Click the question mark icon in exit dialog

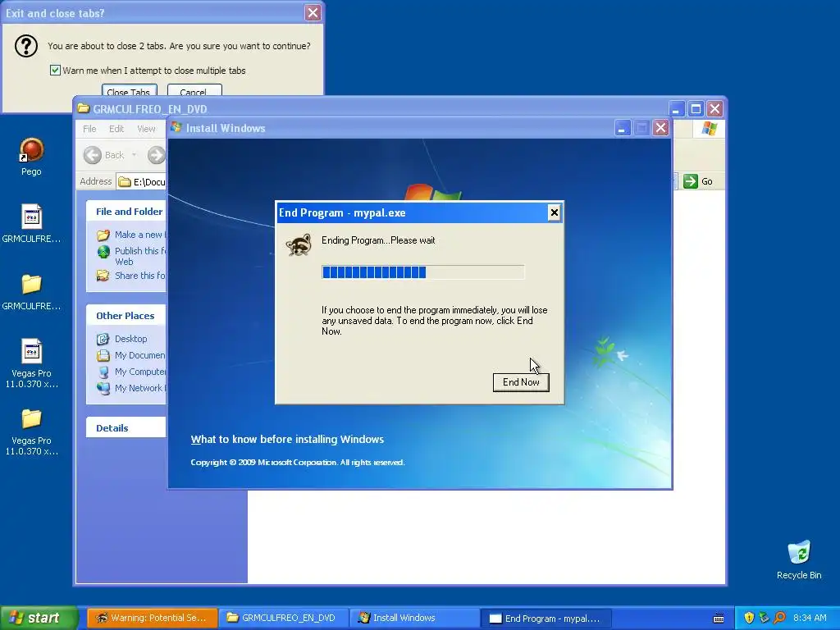point(25,46)
